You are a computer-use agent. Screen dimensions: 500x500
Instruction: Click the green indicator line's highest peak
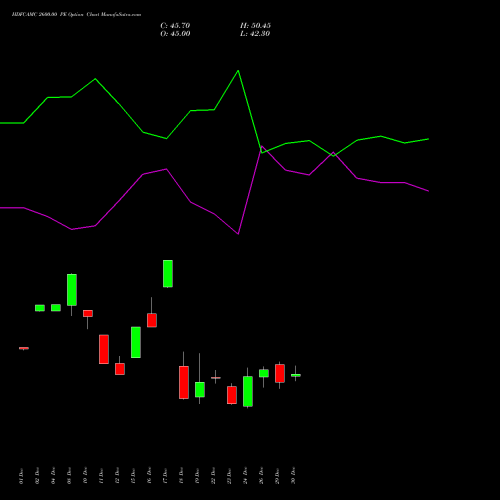pyautogui.click(x=238, y=71)
